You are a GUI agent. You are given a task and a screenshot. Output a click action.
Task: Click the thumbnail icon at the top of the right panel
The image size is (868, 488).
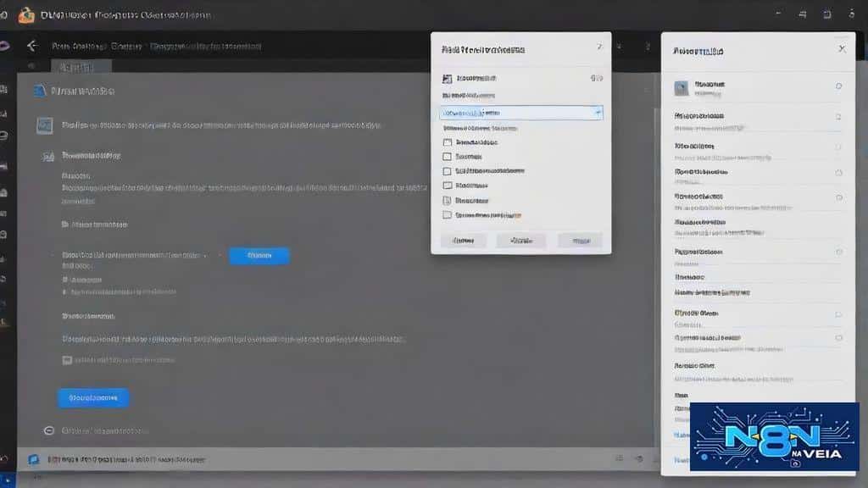click(681, 86)
